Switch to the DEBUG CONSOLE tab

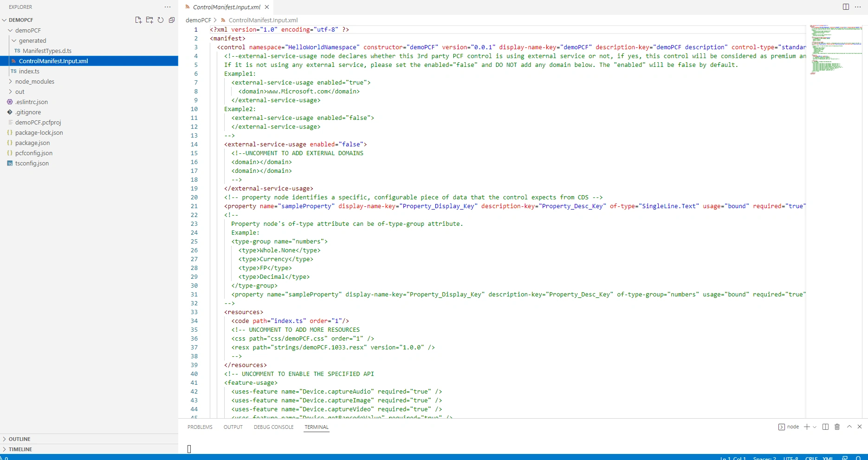point(273,427)
